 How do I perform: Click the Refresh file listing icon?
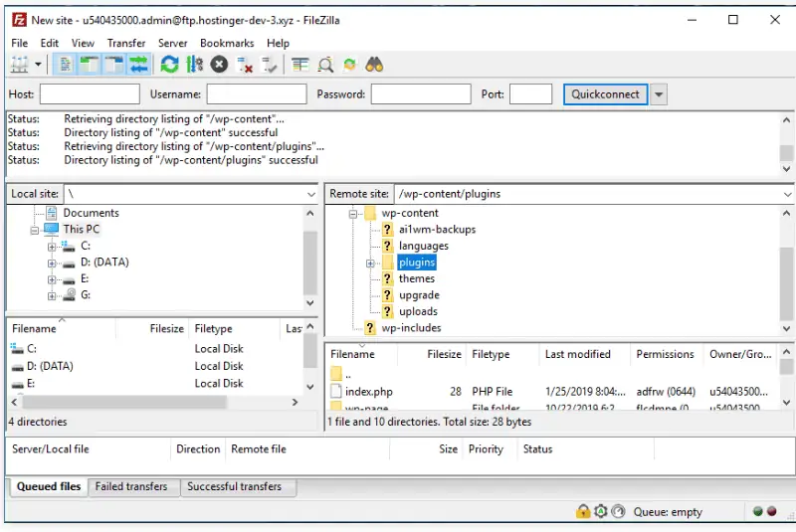click(169, 65)
